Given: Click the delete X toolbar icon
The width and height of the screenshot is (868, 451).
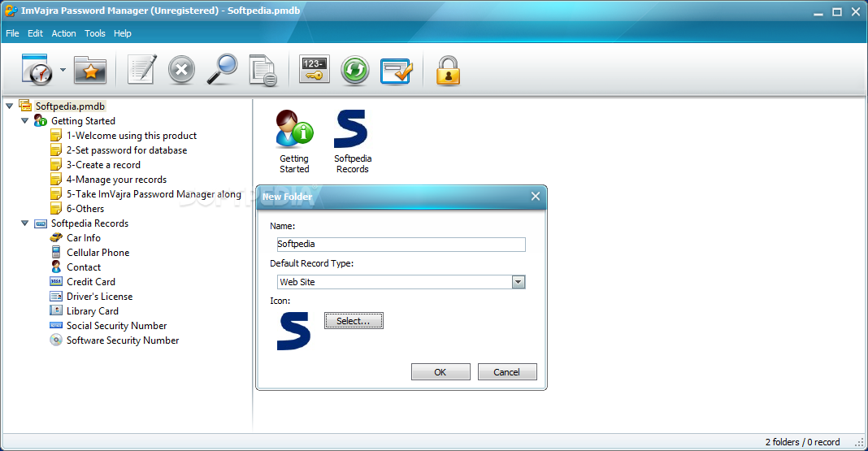Looking at the screenshot, I should click(181, 70).
